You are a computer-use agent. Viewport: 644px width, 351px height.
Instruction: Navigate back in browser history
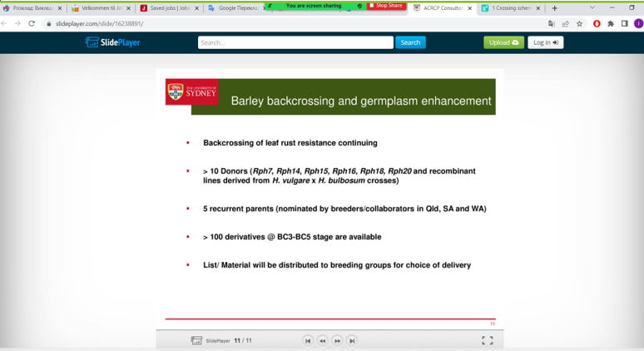point(4,24)
